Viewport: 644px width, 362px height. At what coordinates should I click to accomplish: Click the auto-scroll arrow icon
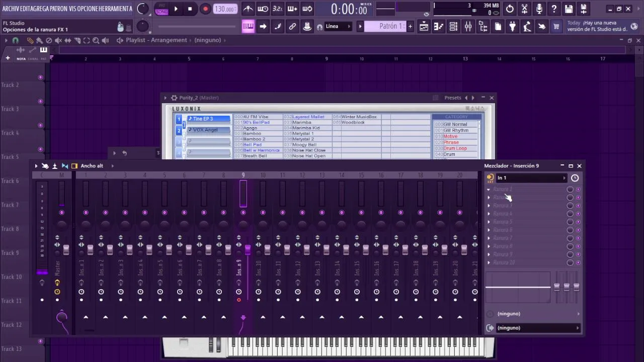pos(263,27)
